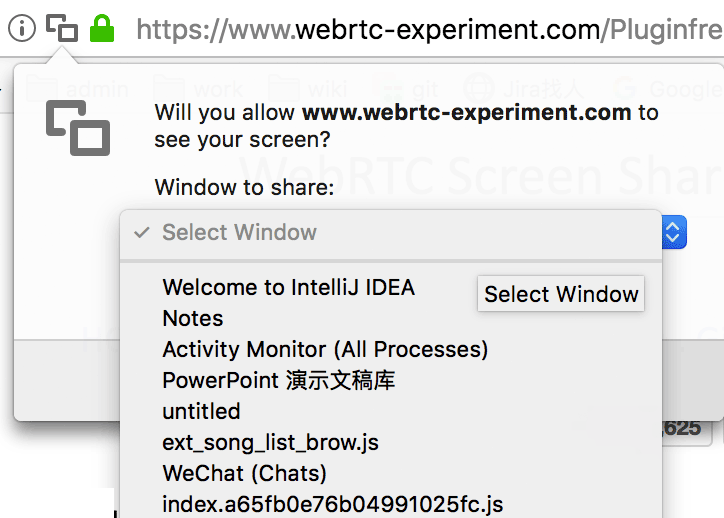Open the Google bookmark
Viewport: 724px width, 518px height.
[669, 89]
